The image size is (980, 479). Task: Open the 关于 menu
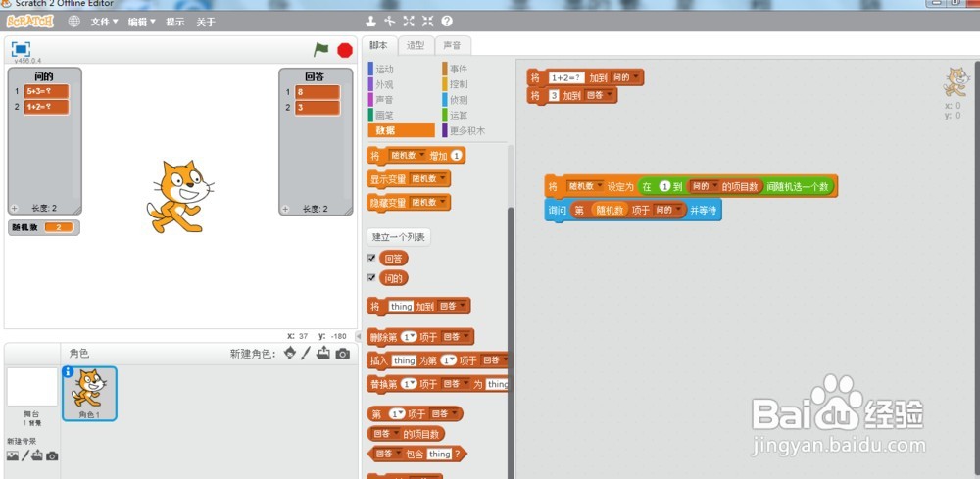click(x=206, y=22)
